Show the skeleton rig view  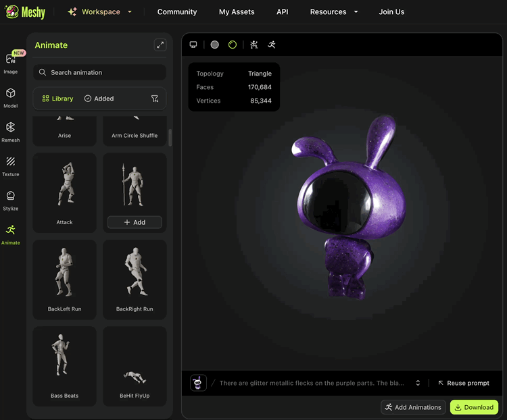pos(254,45)
